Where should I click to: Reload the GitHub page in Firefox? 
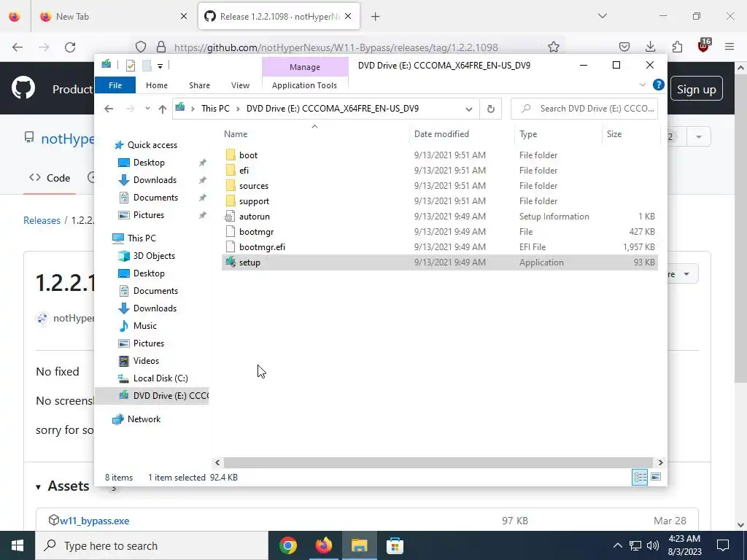click(70, 47)
